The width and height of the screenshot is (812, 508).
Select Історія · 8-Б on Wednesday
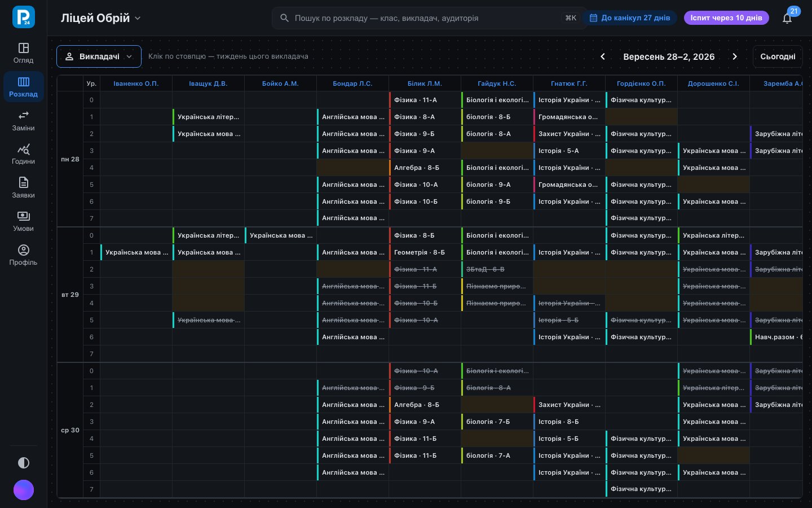569,422
